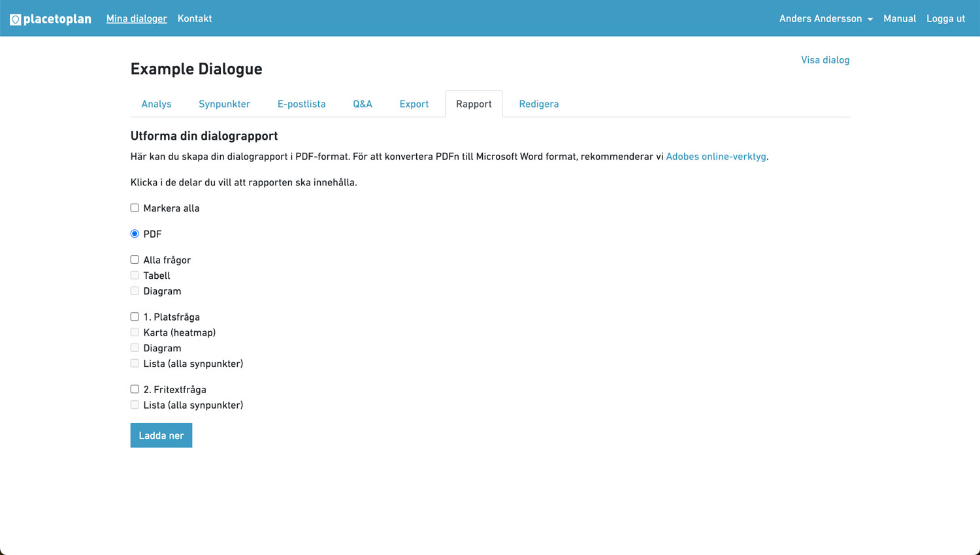
Task: Enable the 1. Platsfråga checkbox
Action: 135,317
